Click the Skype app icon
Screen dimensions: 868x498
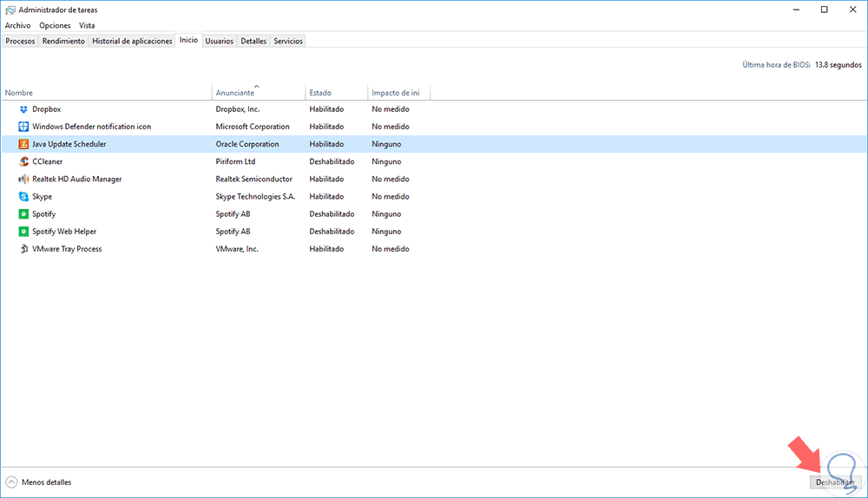(23, 196)
